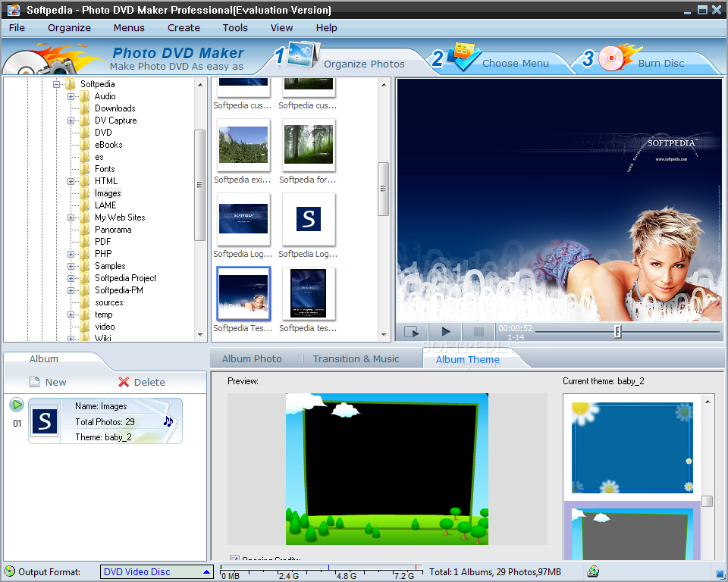The image size is (728, 582).
Task: Click the music note icon on Images album
Action: [168, 421]
